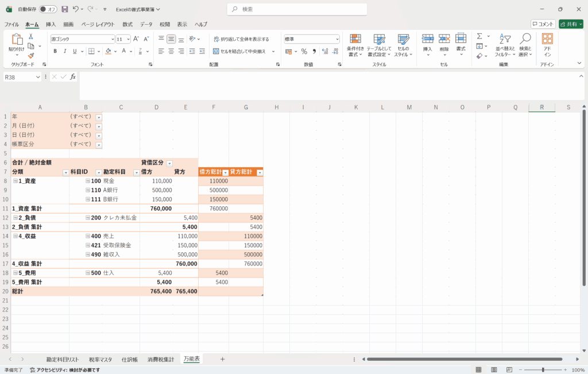The image size is (588, 374).
Task: Collapse the 1_資産 group
Action: coord(15,181)
